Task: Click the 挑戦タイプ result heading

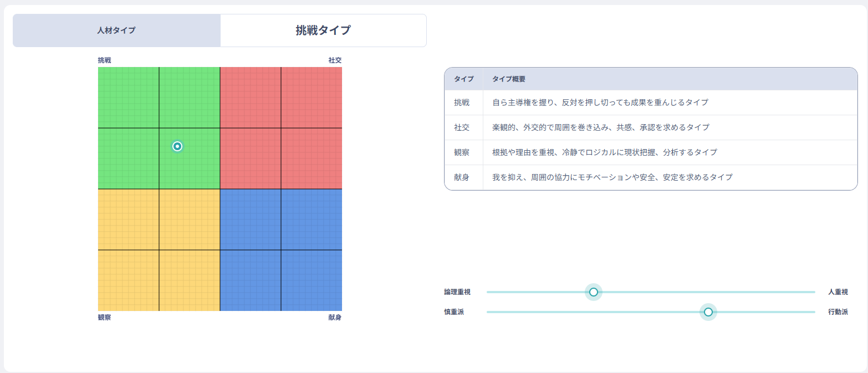Action: [x=323, y=30]
